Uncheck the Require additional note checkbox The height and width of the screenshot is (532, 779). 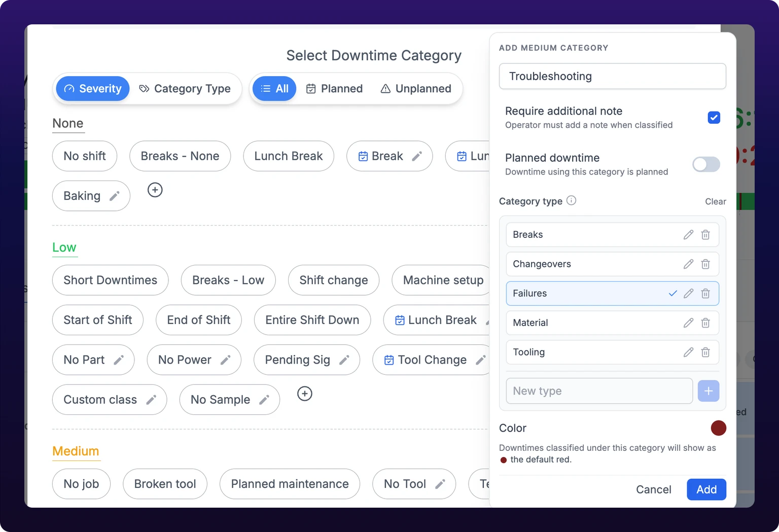coord(714,118)
